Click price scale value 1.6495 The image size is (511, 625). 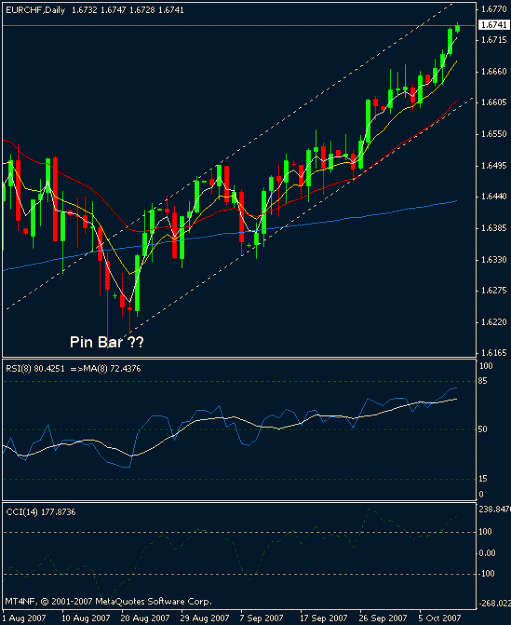(x=494, y=165)
